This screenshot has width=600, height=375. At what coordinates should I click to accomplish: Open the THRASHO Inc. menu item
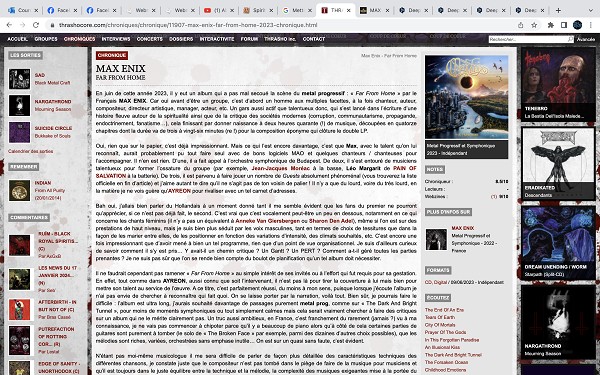[x=280, y=39]
